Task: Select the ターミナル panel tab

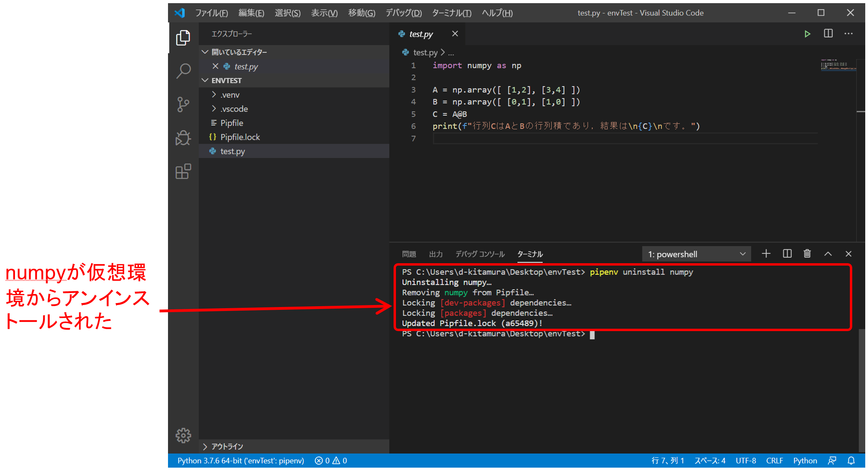Action: pos(530,254)
